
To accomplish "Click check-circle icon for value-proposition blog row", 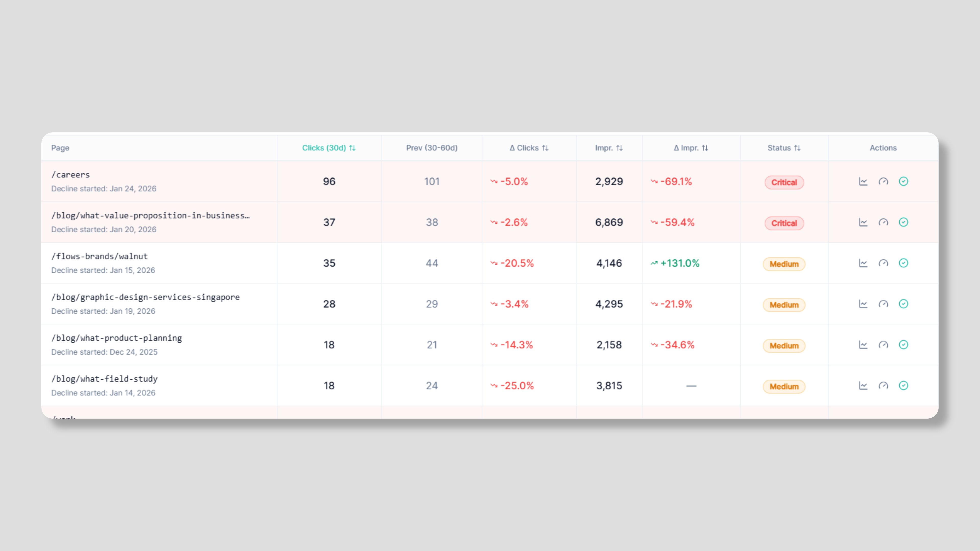I will [x=903, y=222].
